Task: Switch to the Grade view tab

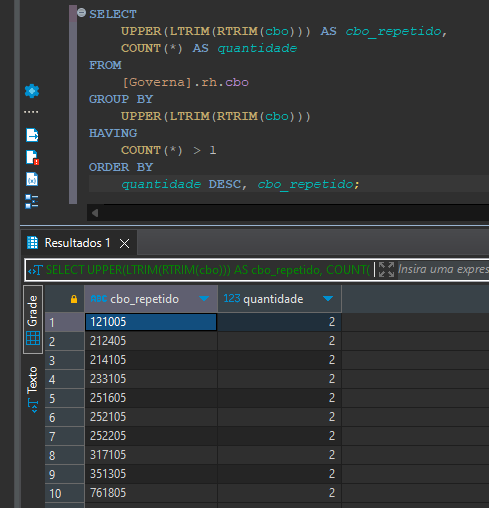Action: pyautogui.click(x=33, y=319)
